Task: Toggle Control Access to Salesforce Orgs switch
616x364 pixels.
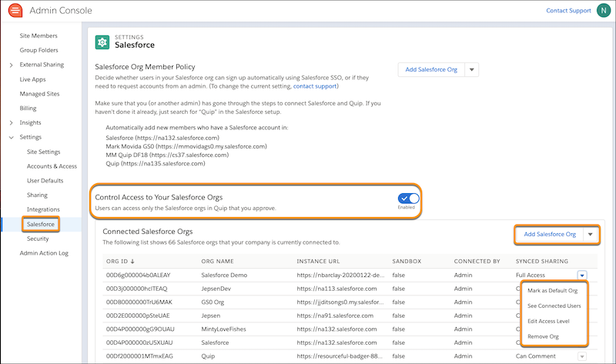Action: coord(408,199)
